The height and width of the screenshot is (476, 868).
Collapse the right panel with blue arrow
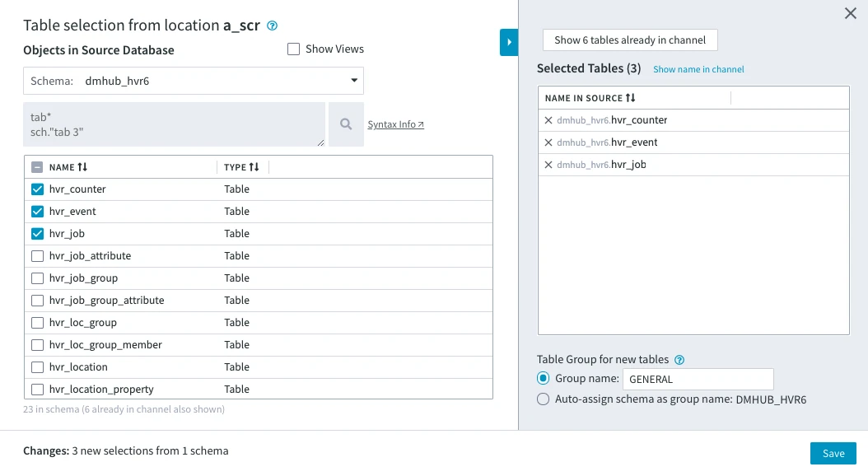[508, 42]
